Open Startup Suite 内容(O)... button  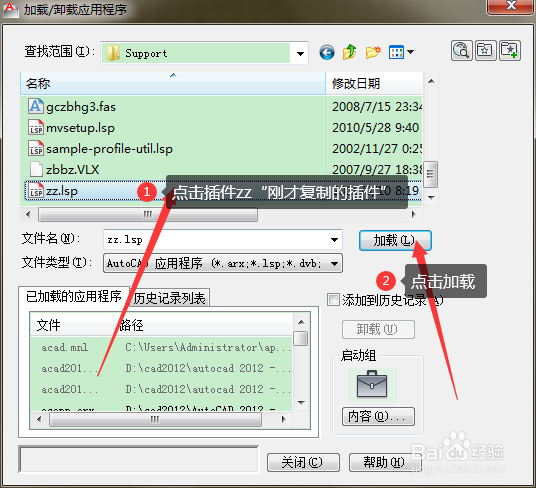(x=378, y=416)
